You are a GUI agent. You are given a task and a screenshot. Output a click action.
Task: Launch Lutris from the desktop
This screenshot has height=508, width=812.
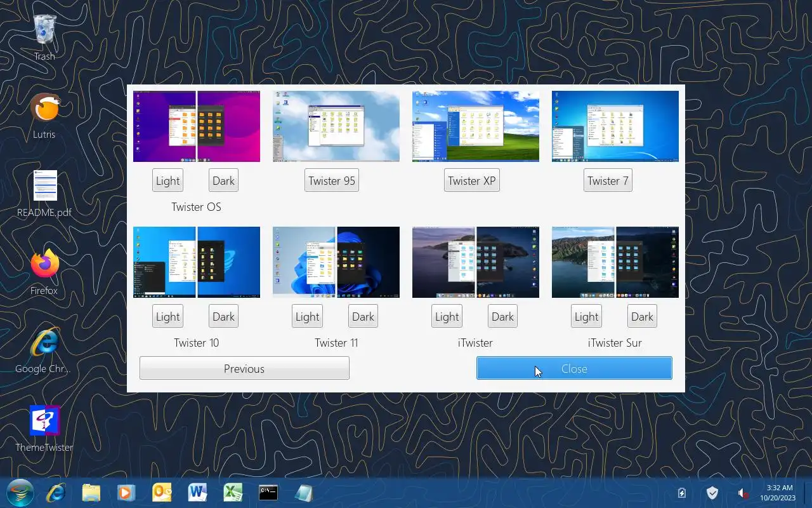pos(44,108)
